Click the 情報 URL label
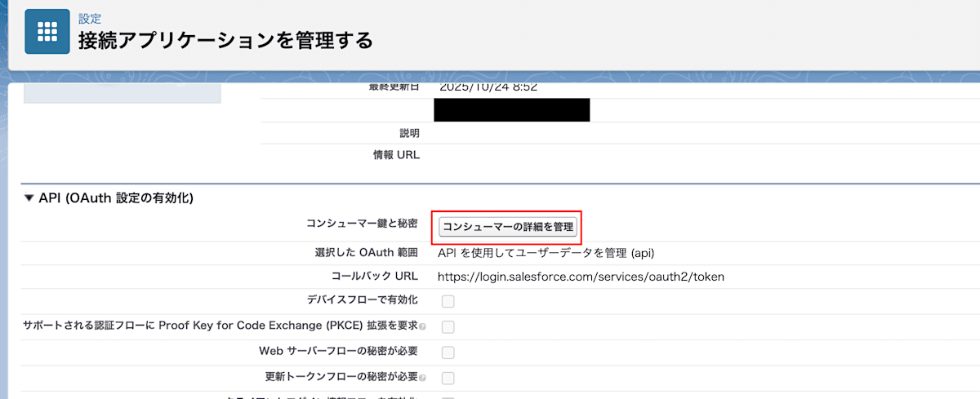980x399 pixels. (x=396, y=155)
